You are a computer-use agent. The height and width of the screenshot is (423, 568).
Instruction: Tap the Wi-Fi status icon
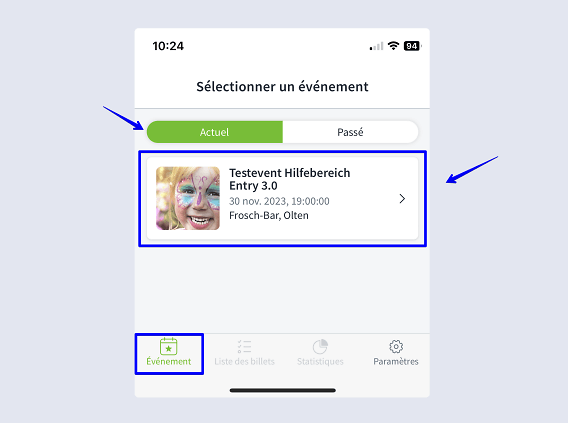tap(393, 46)
